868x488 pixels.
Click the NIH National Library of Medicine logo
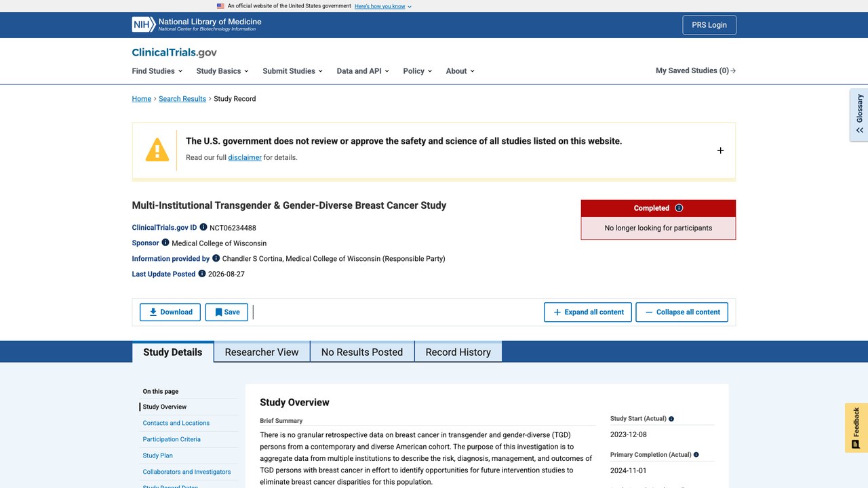(197, 24)
